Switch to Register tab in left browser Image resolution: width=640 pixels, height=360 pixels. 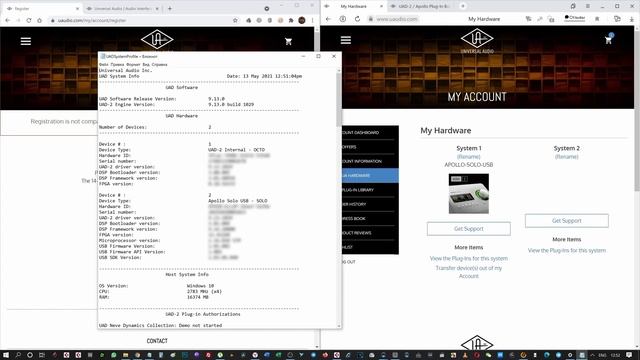[41, 8]
